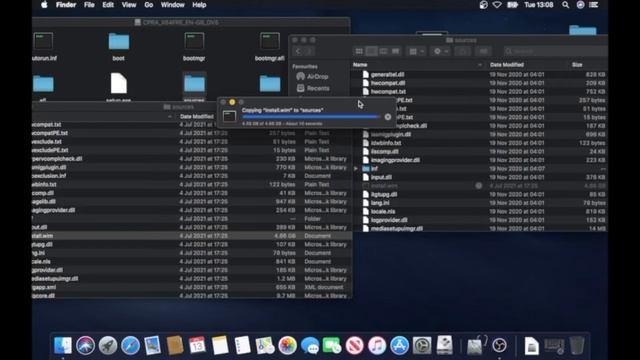Viewport: 640px width, 360px height.
Task: Go back in the sources Finder window
Action: click(x=298, y=51)
